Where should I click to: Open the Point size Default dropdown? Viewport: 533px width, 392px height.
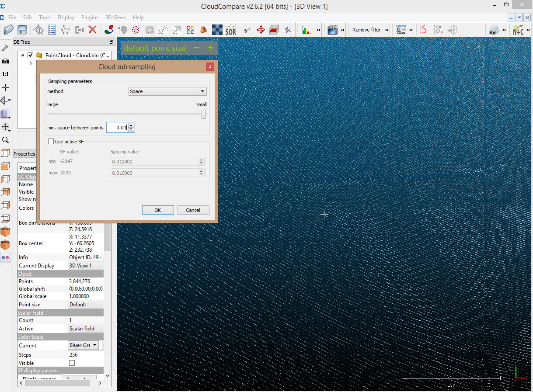click(x=86, y=305)
